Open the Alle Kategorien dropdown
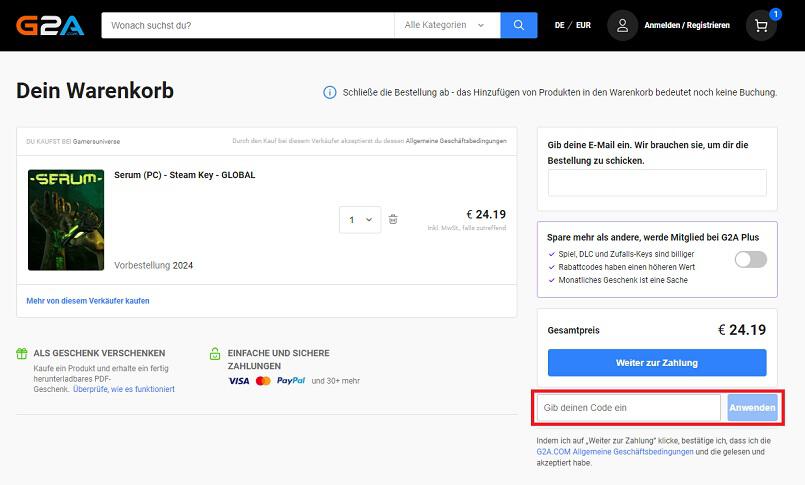Screen dimensions: 805x485 pos(447,25)
